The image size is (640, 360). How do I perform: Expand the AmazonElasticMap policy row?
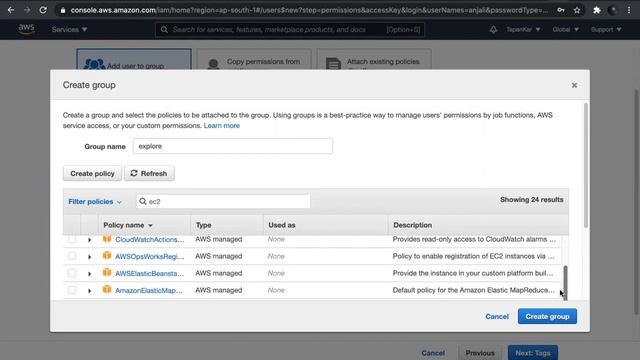pyautogui.click(x=89, y=291)
